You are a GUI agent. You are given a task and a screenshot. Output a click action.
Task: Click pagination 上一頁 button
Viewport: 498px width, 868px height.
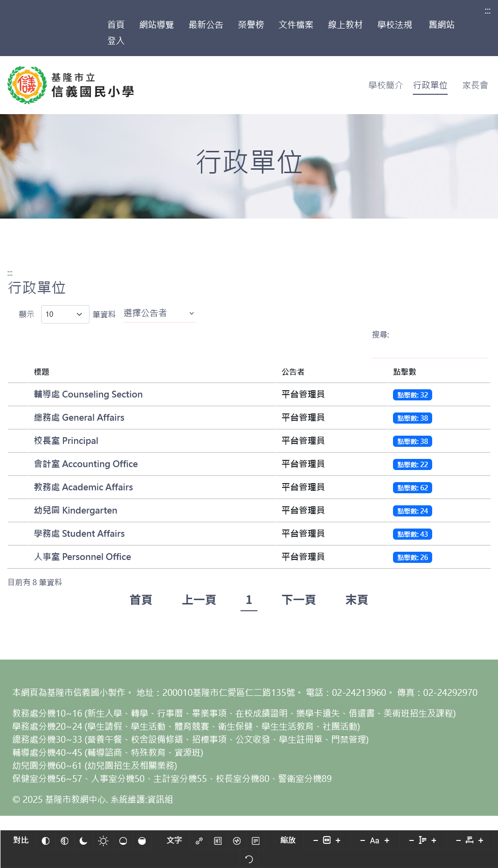[x=199, y=600]
